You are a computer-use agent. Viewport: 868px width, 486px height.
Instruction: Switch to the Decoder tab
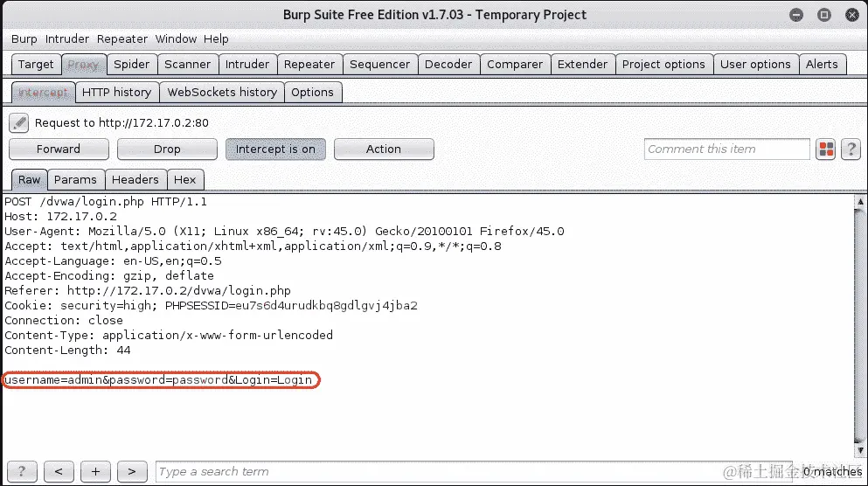click(448, 64)
